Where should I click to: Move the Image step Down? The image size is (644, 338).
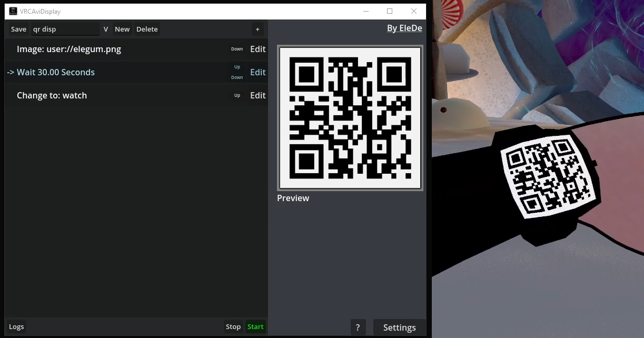237,49
